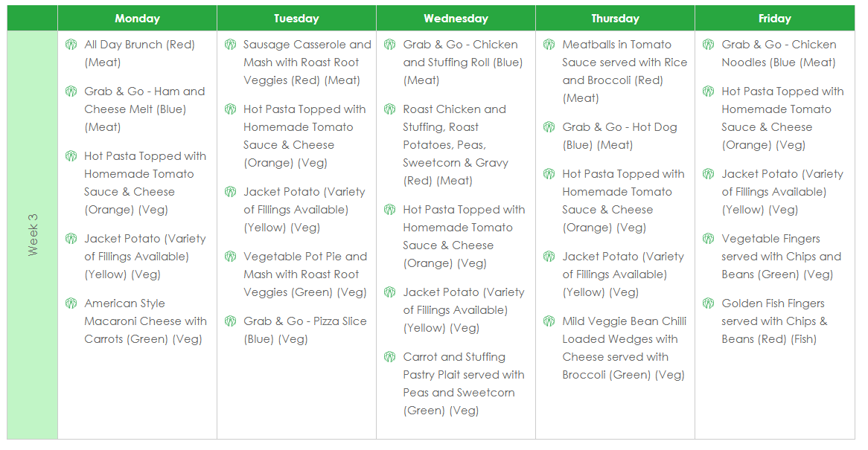Click leaf icon next to Meatballs in Tomato Sauce
The image size is (868, 450).
click(x=549, y=45)
